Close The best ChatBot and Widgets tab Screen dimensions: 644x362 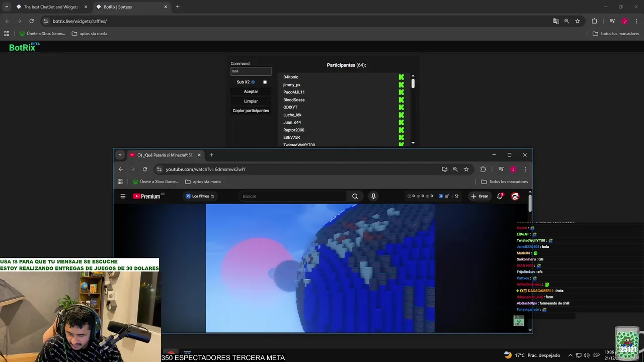(86, 7)
